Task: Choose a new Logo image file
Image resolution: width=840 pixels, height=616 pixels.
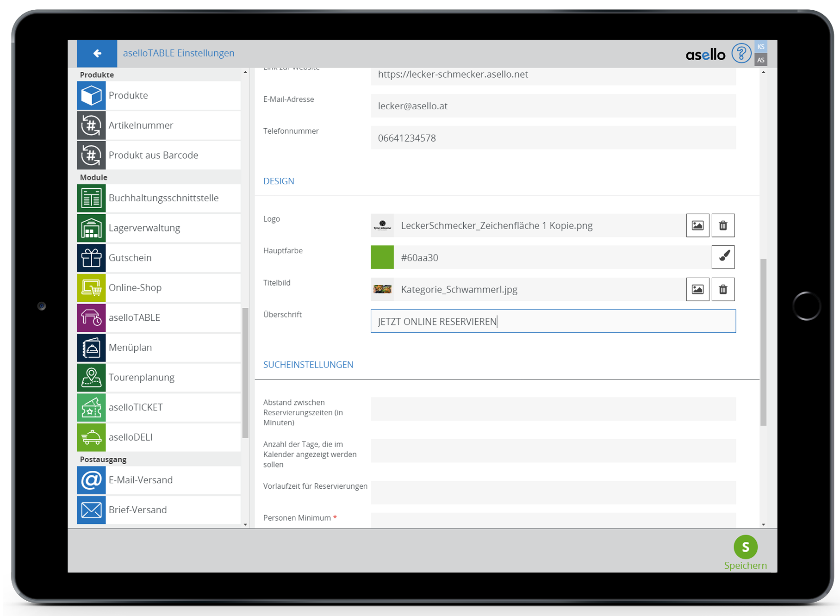Action: (x=697, y=225)
